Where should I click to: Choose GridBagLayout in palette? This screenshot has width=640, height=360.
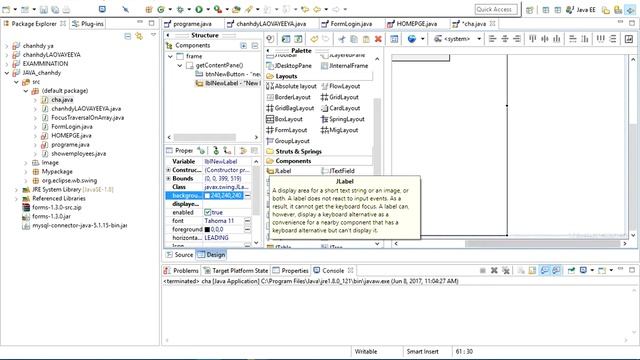(x=290, y=108)
